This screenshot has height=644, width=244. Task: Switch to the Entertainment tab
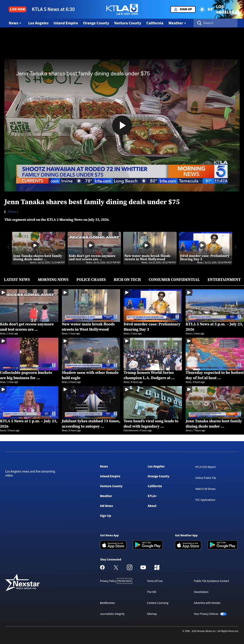224,280
